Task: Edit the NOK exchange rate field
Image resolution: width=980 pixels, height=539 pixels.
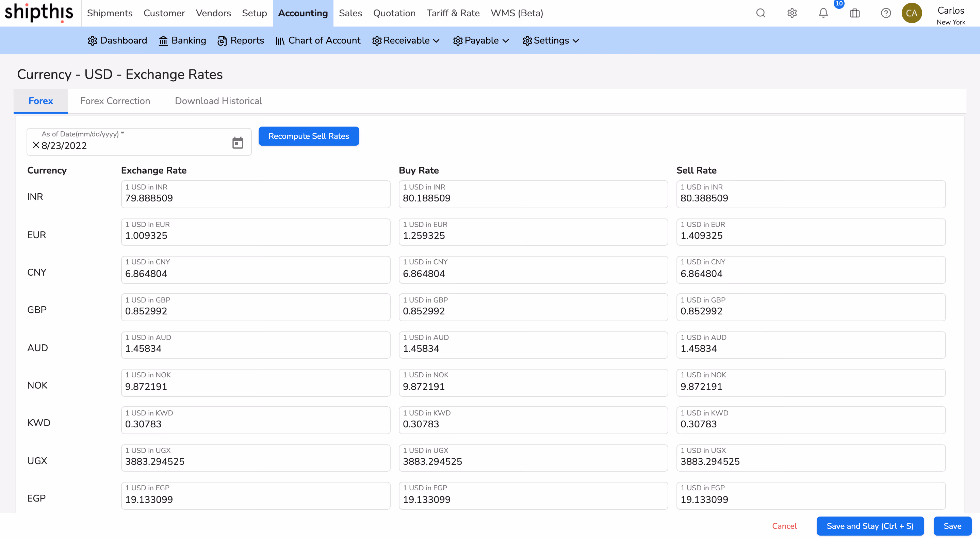Action: tap(256, 382)
